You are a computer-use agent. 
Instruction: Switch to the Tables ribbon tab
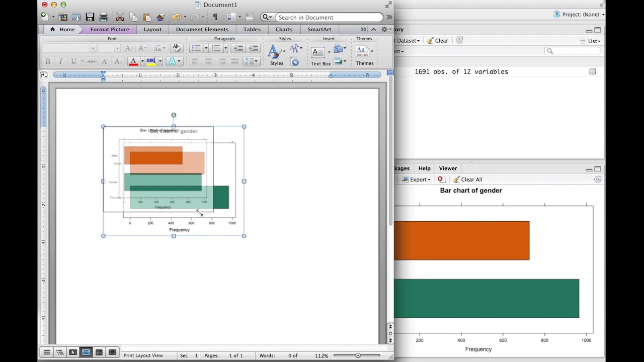coord(252,30)
